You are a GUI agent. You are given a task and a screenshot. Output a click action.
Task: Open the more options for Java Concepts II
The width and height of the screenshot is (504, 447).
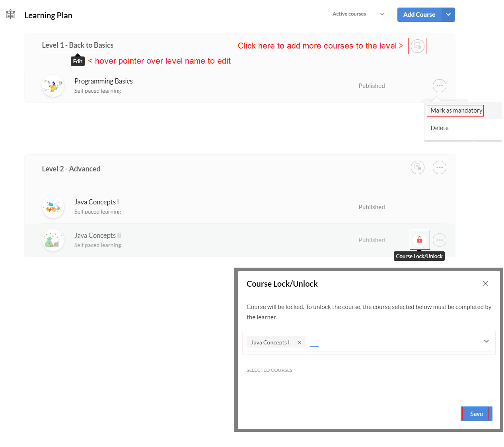tap(439, 240)
